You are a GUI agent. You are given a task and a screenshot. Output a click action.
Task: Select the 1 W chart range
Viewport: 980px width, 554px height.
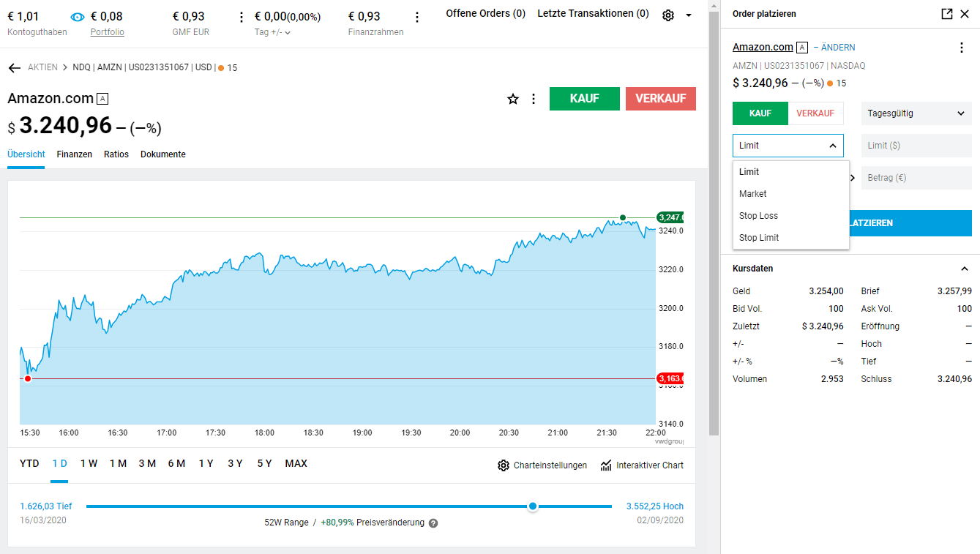point(89,463)
